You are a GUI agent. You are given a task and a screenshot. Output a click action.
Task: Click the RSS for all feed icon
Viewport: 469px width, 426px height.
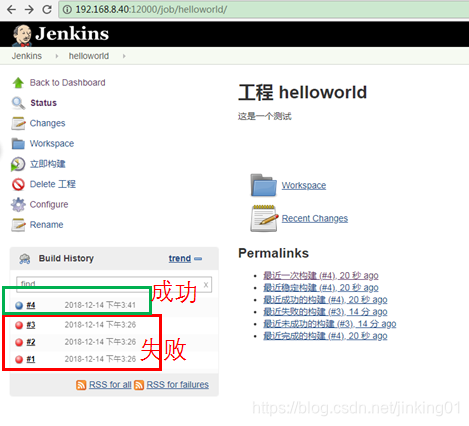pos(81,385)
